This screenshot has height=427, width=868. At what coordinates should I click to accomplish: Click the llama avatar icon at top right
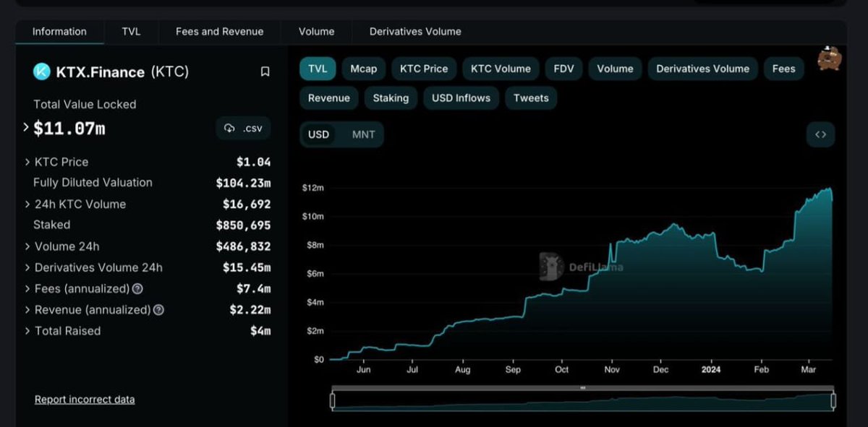coord(829,59)
